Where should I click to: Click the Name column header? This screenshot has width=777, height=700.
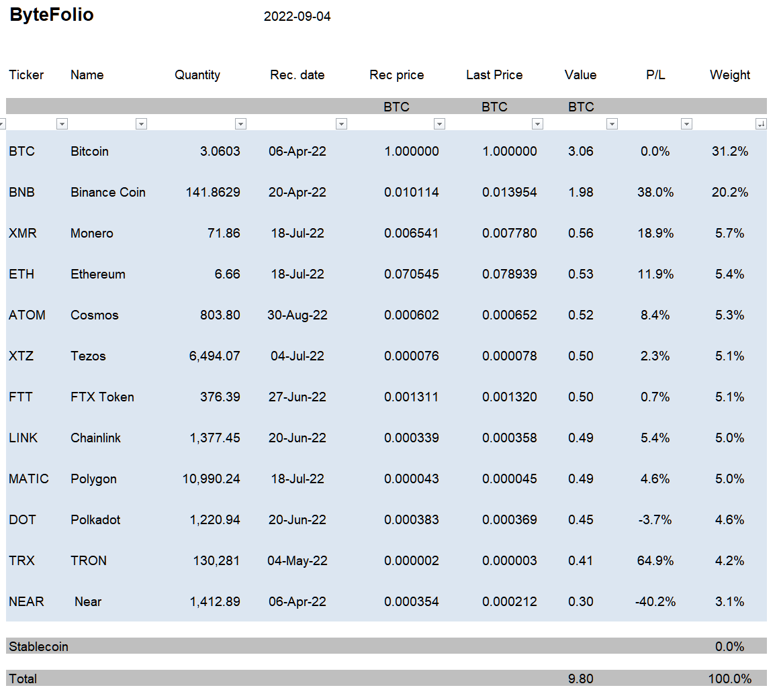pos(87,74)
